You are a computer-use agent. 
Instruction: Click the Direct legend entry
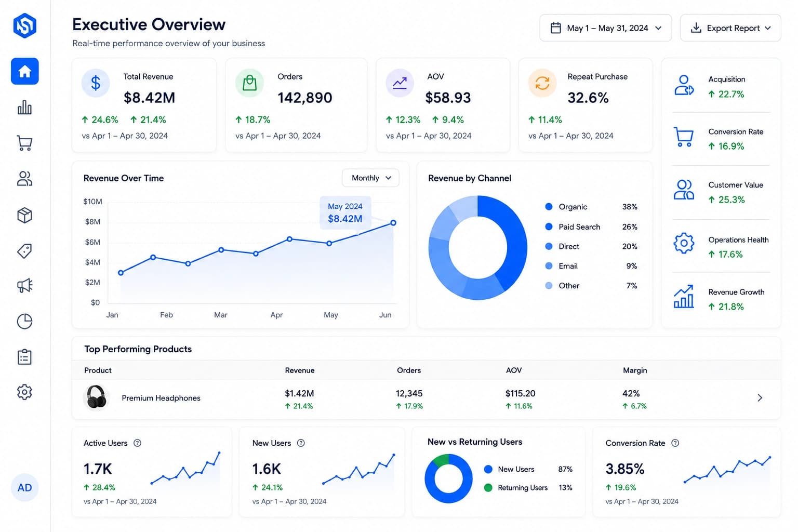coord(591,246)
